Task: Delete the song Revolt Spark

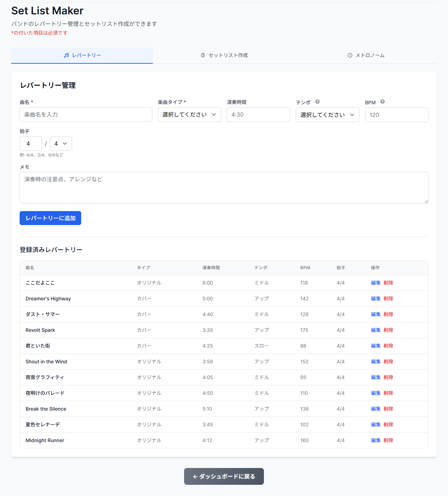Action: 388,330
